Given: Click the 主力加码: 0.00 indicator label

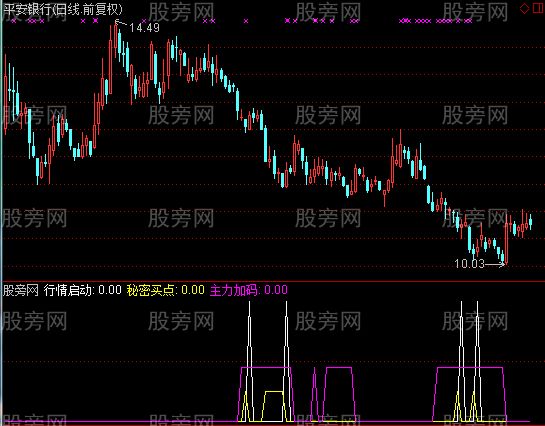Looking at the screenshot, I should click(249, 290).
